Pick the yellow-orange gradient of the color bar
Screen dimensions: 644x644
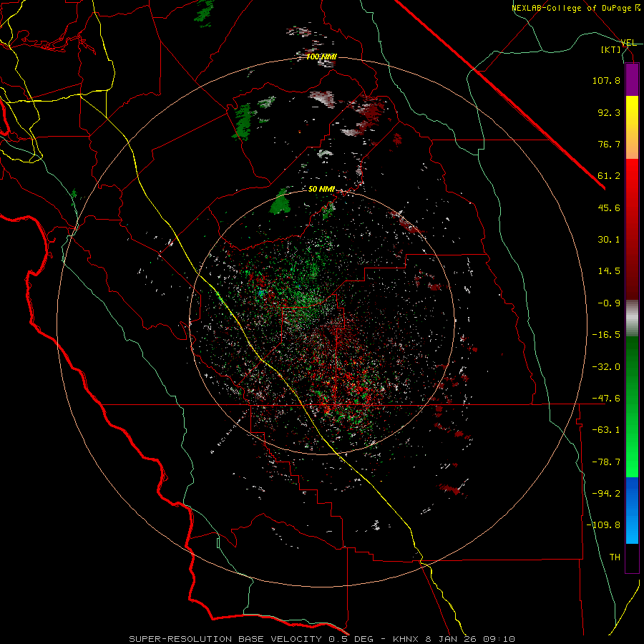pyautogui.click(x=632, y=127)
